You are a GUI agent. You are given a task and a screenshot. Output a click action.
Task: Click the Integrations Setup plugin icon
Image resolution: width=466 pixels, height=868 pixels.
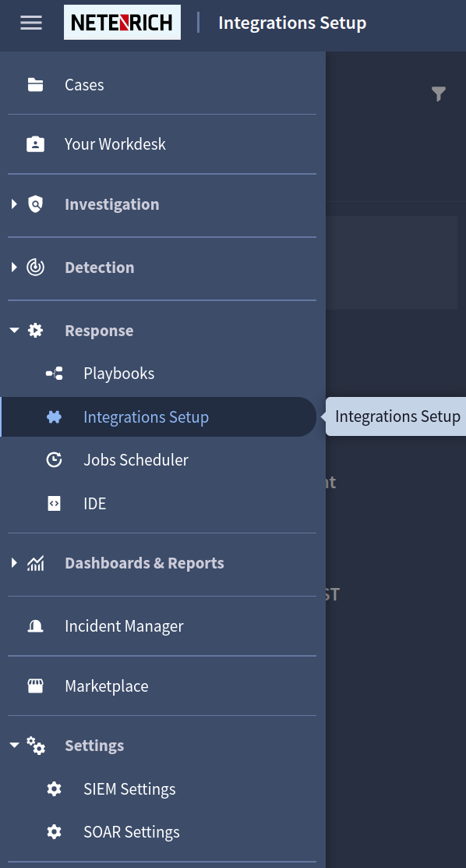[x=54, y=416]
